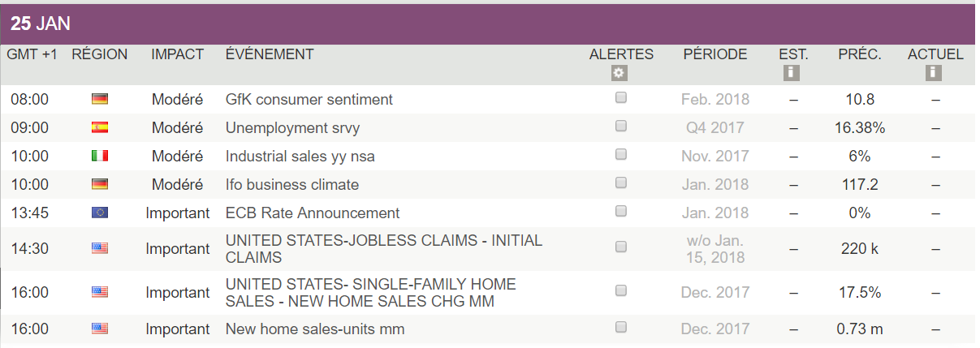Open the Ifo business climate event
This screenshot has width=980, height=348.
[x=292, y=185]
